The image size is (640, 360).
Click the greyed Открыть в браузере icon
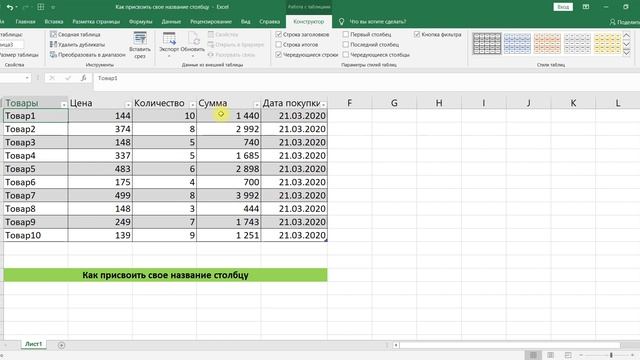[x=211, y=44]
